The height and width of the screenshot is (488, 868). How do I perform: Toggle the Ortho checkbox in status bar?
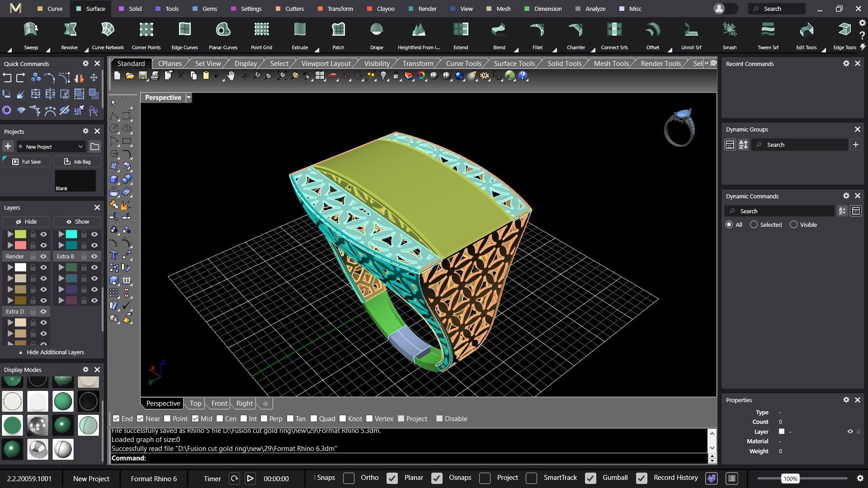tap(349, 478)
